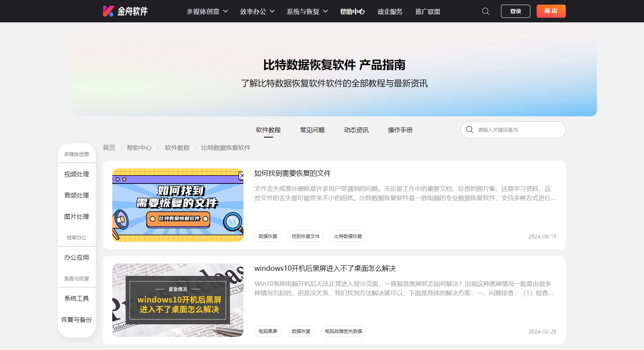Go to 首页 in the breadcrumb
The height and width of the screenshot is (350, 644).
pyautogui.click(x=109, y=148)
